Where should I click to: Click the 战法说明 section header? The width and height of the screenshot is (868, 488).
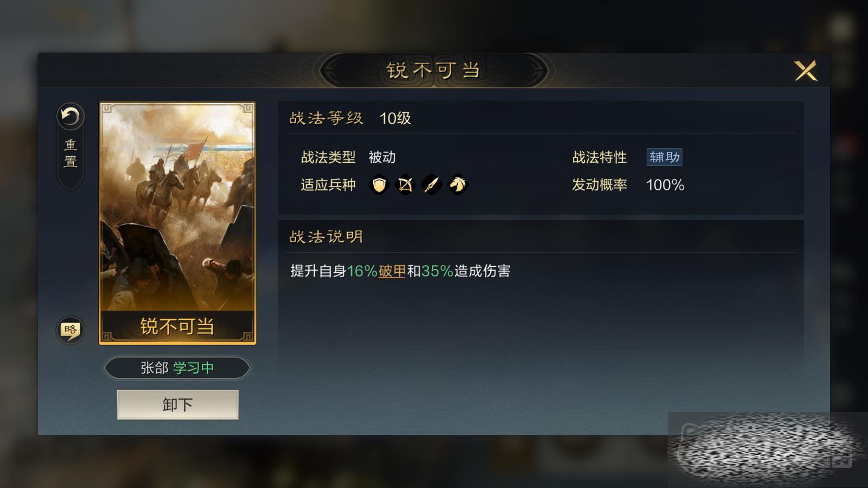(326, 237)
